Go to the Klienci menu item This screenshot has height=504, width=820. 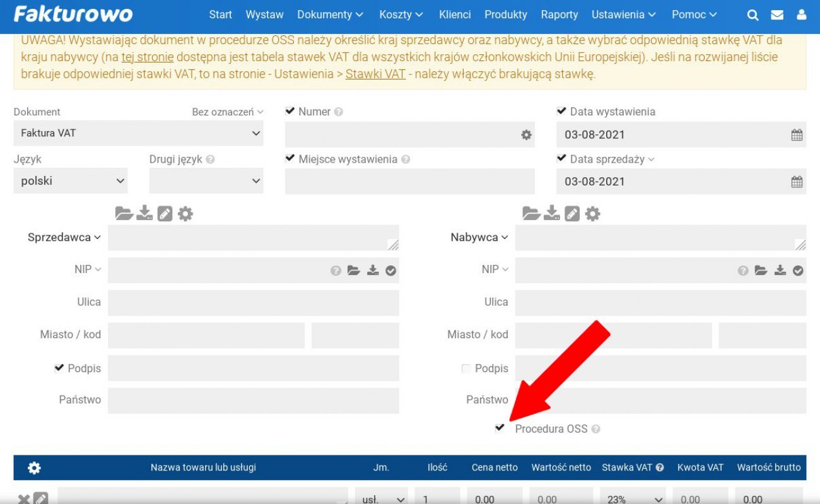455,15
